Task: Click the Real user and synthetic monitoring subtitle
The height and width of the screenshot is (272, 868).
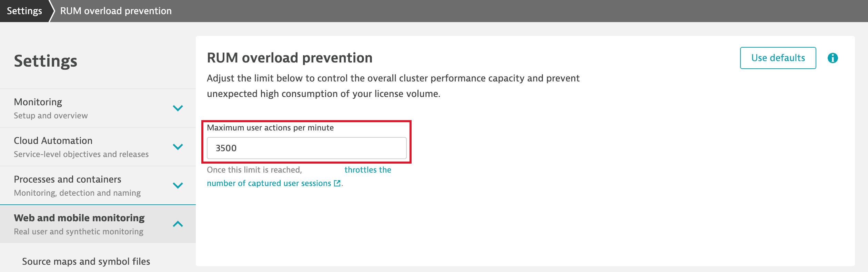Action: tap(79, 232)
